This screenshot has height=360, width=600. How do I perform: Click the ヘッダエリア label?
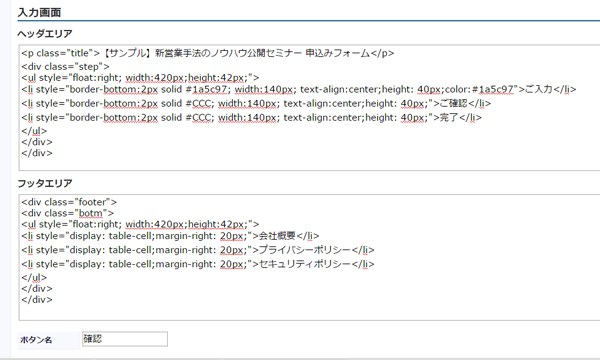coord(45,34)
